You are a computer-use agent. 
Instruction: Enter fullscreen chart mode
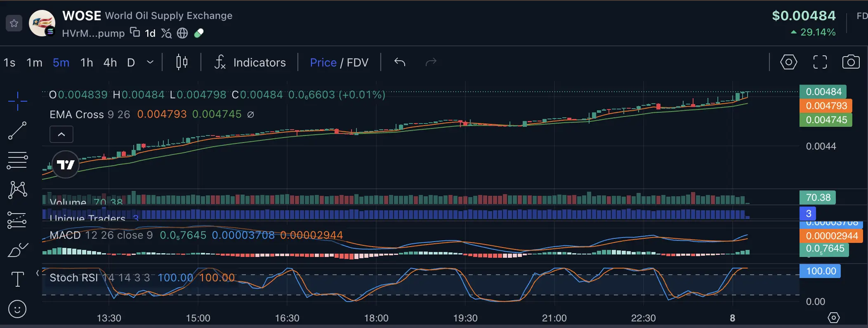(820, 62)
